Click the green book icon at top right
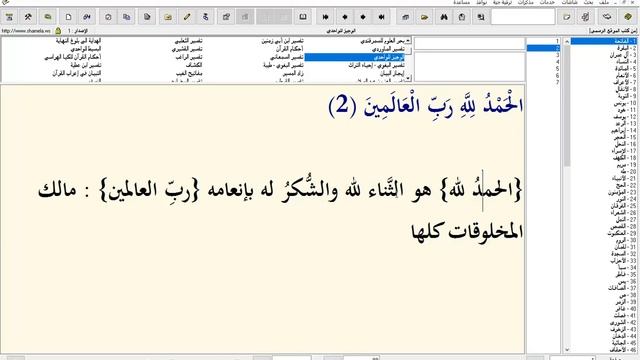 tap(628, 17)
